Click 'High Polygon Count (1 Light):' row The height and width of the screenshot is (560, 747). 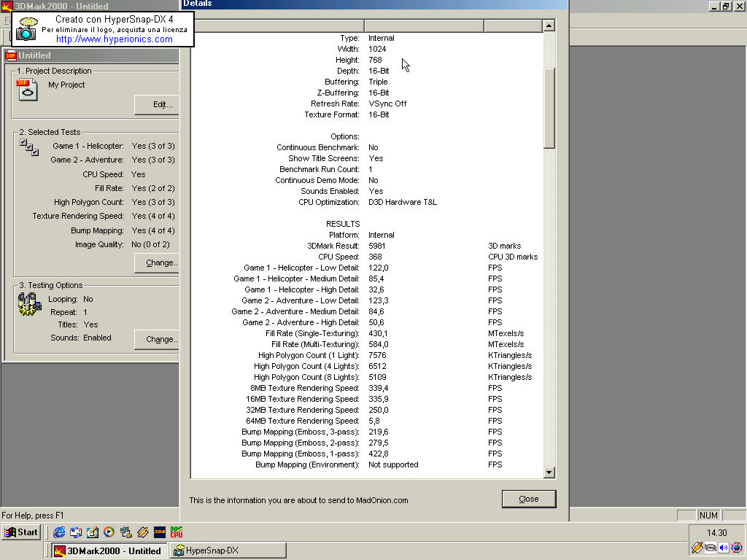pyautogui.click(x=366, y=355)
